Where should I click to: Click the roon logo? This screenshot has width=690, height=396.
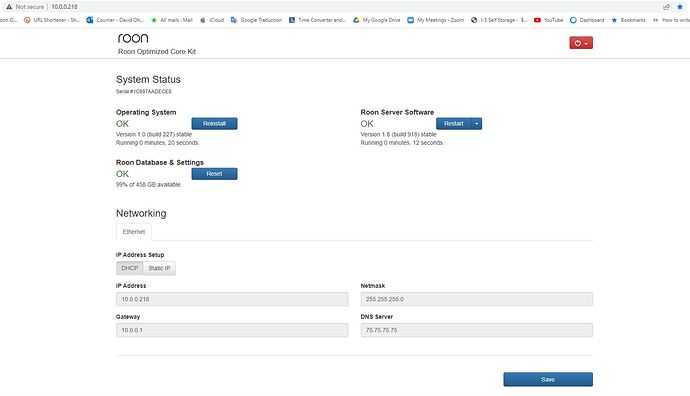pyautogui.click(x=133, y=38)
